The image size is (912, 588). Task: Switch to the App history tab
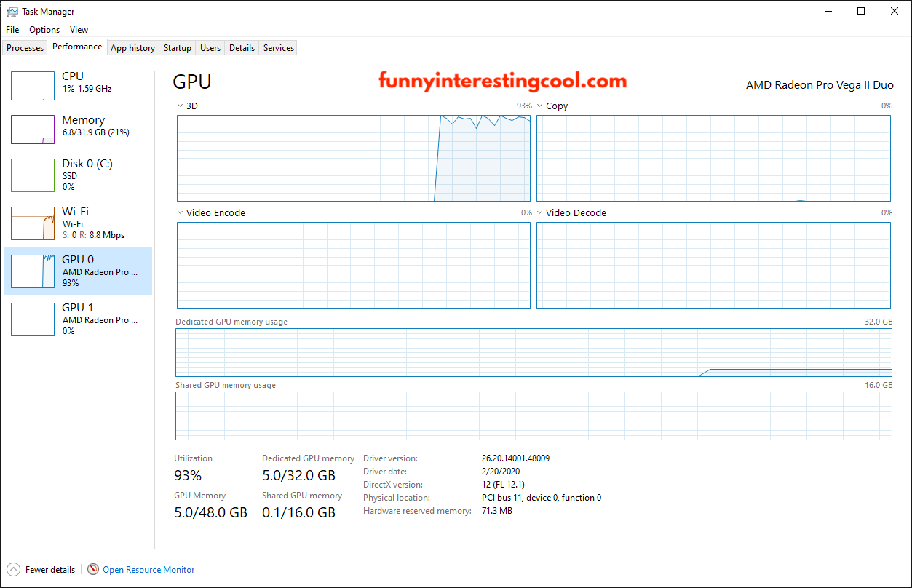132,48
